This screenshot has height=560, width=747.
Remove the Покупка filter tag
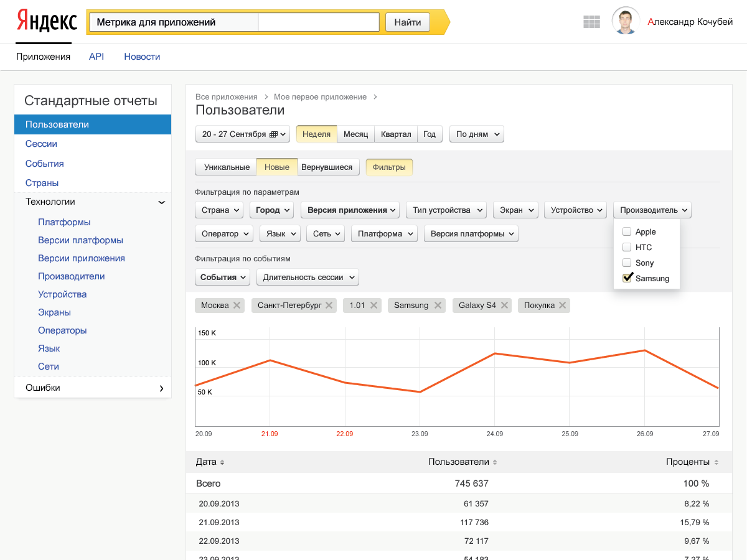pyautogui.click(x=562, y=306)
